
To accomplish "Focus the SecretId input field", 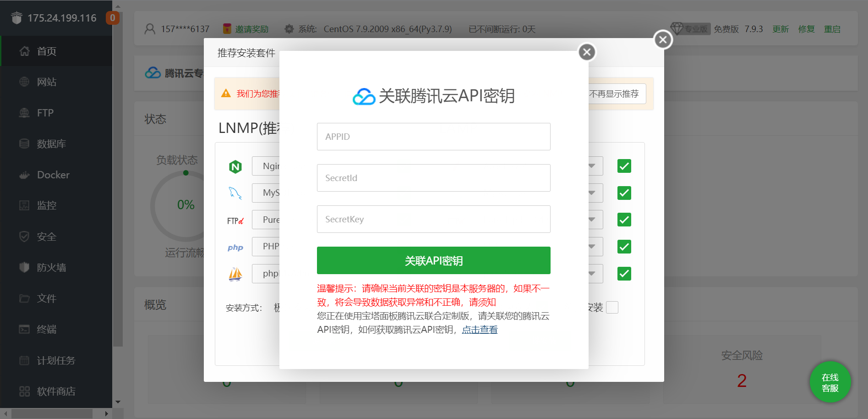I will (x=433, y=178).
